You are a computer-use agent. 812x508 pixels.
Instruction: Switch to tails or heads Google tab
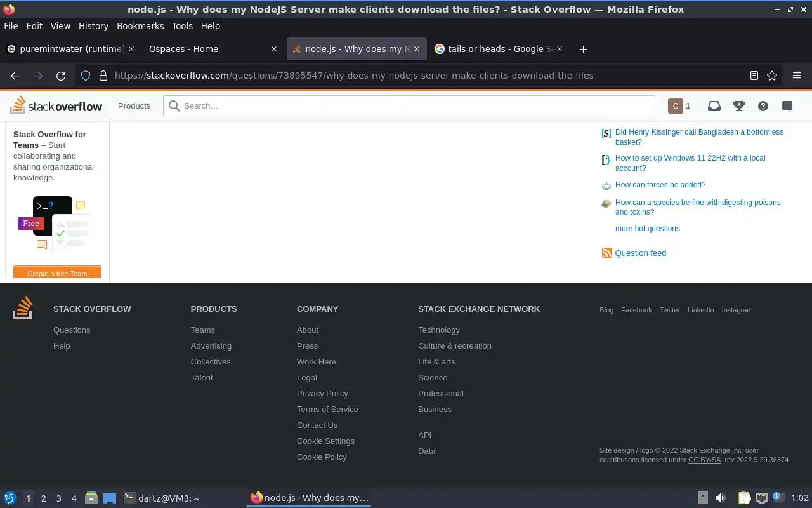500,49
